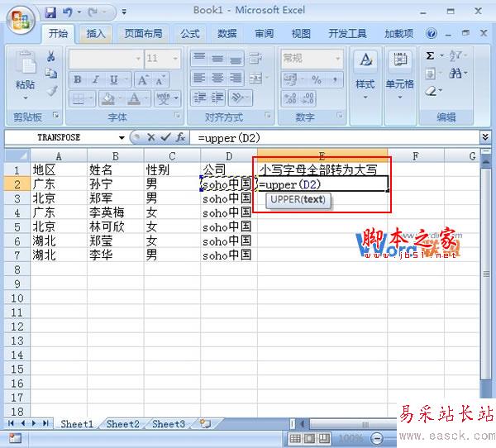
Task: Cancel formula entry with X
Action: [x=151, y=137]
